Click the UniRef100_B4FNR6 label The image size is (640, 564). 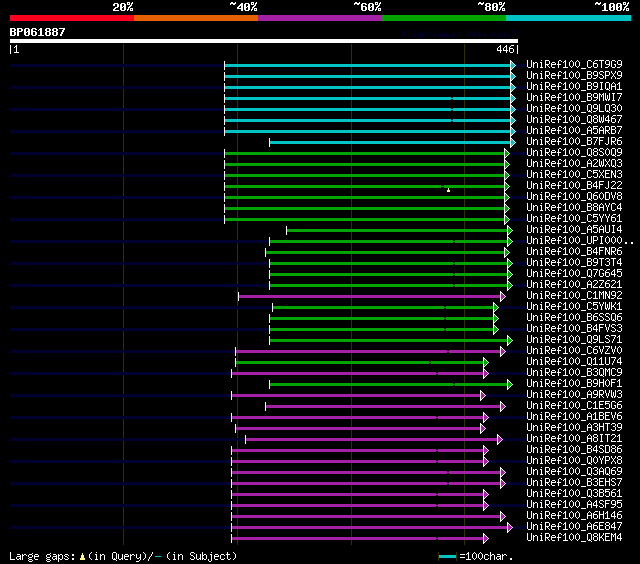pos(574,252)
